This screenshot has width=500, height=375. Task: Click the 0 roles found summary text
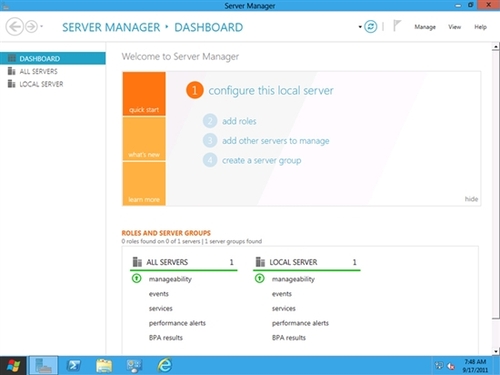pyautogui.click(x=161, y=241)
